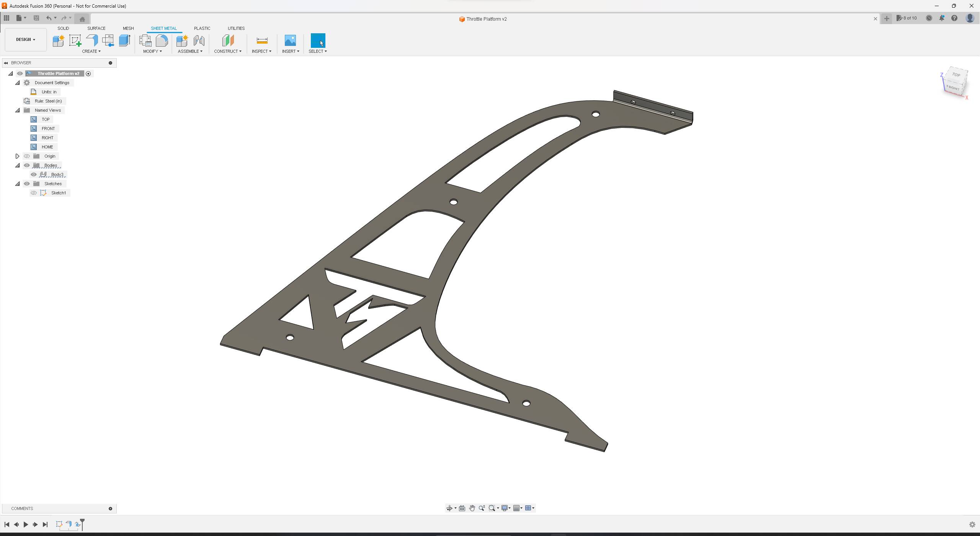Switch to the UTILITIES tab

[236, 28]
